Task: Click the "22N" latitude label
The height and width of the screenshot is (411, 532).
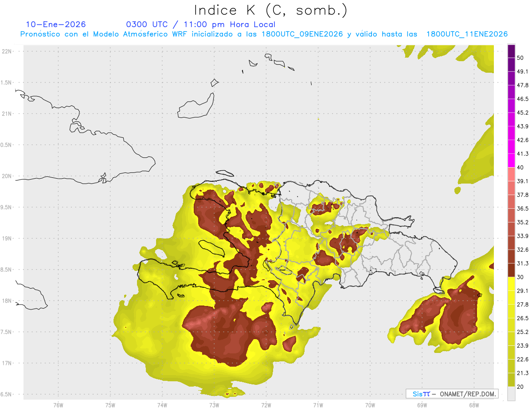Action: [x=8, y=51]
